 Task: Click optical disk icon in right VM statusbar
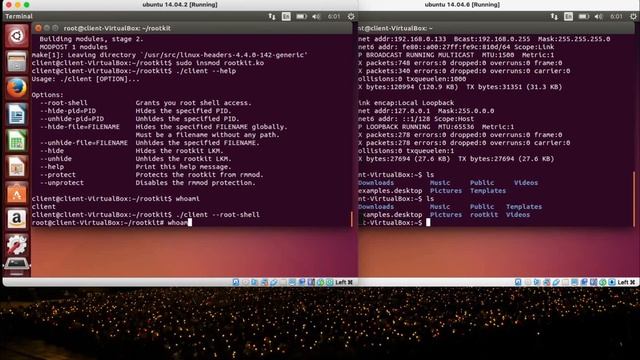(528, 282)
